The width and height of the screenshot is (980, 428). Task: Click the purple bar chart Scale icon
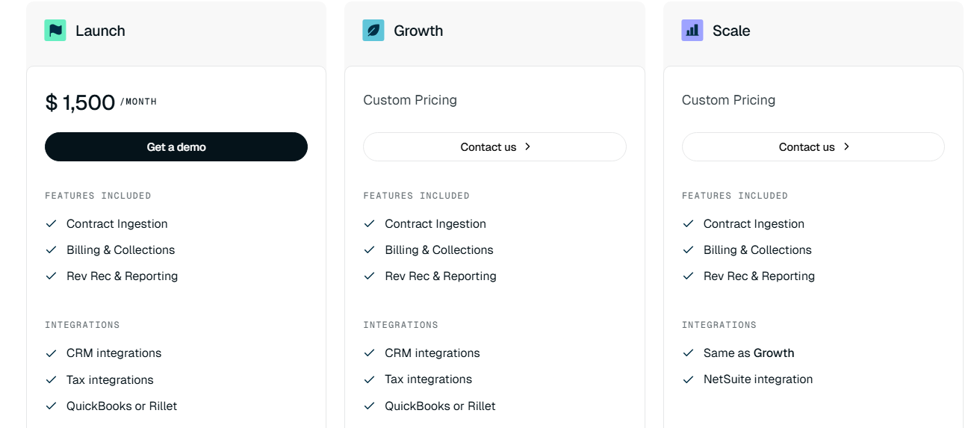[x=692, y=31]
